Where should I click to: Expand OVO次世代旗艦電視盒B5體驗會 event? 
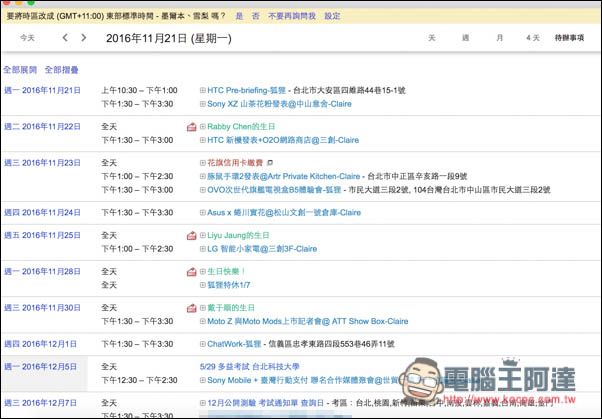tap(203, 190)
